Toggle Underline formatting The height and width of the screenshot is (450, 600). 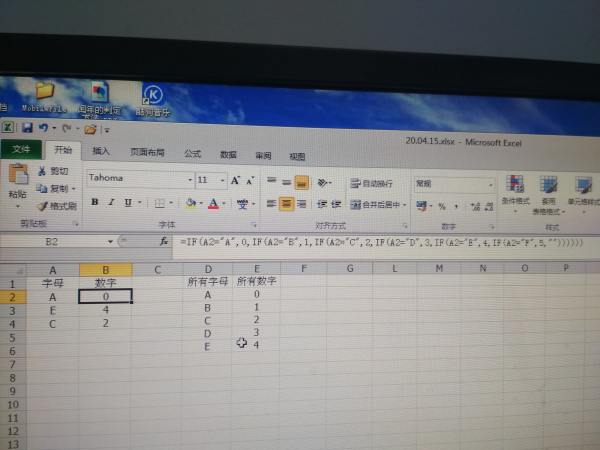click(x=128, y=202)
